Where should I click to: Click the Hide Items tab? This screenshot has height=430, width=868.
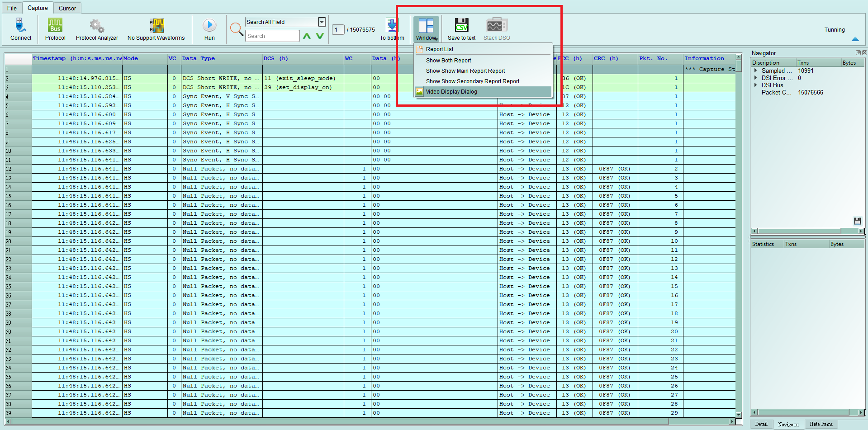point(821,424)
